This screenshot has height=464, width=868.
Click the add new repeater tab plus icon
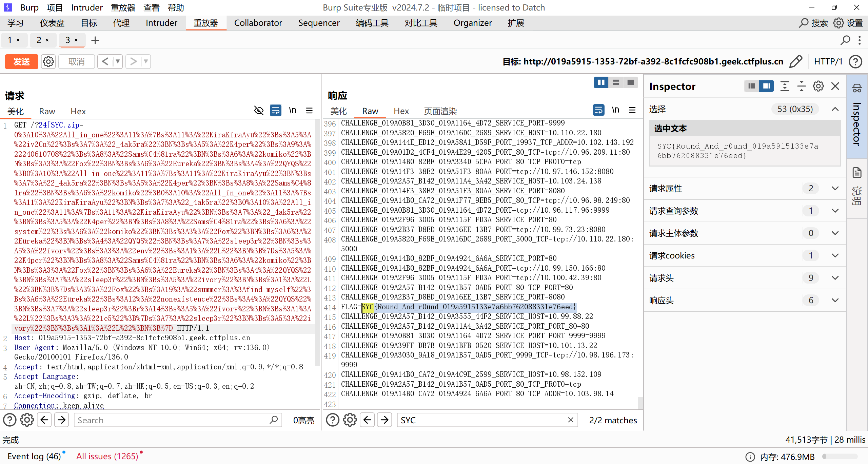tap(95, 40)
